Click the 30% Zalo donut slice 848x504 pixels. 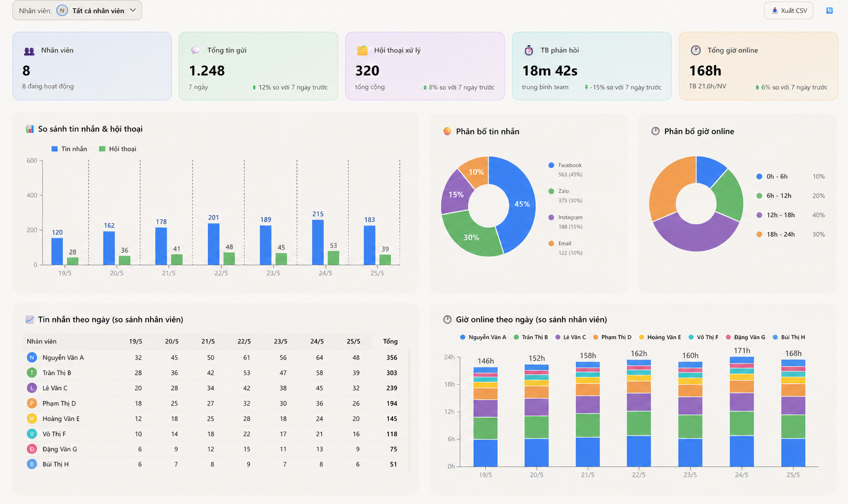(471, 237)
